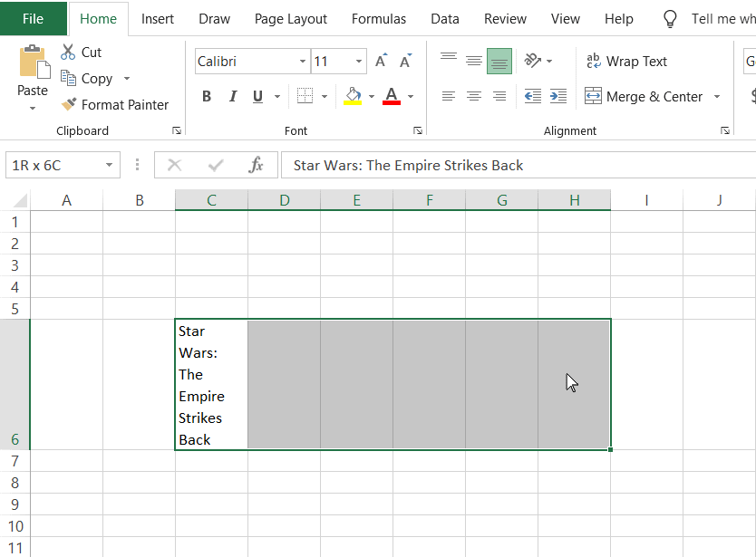Open the font size dropdown
Image resolution: width=756 pixels, height=557 pixels.
[x=359, y=62]
